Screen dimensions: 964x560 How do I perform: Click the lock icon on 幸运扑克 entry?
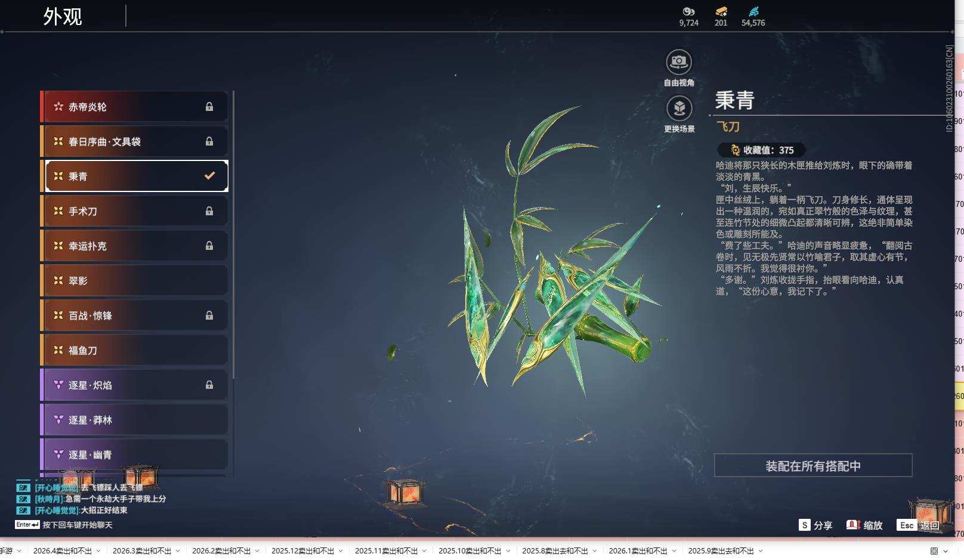[209, 246]
